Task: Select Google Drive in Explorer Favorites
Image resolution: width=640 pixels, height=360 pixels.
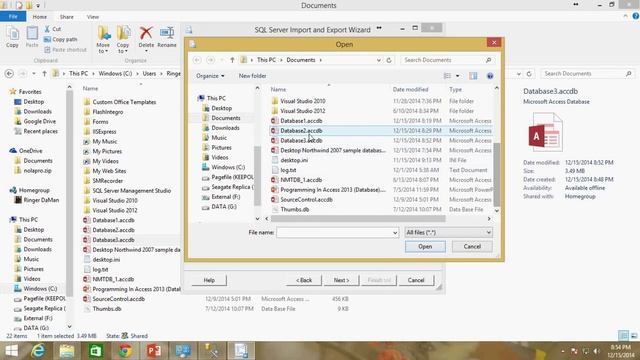Action: tap(39, 122)
